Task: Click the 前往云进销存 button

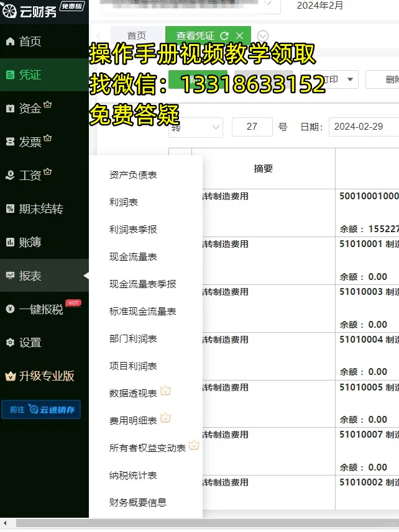Action: [x=41, y=410]
